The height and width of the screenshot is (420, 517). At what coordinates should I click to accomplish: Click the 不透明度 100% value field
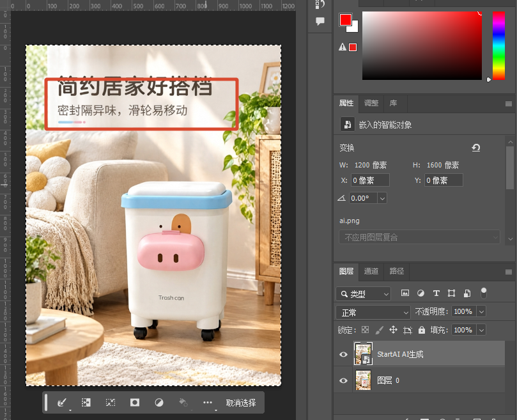pyautogui.click(x=463, y=311)
